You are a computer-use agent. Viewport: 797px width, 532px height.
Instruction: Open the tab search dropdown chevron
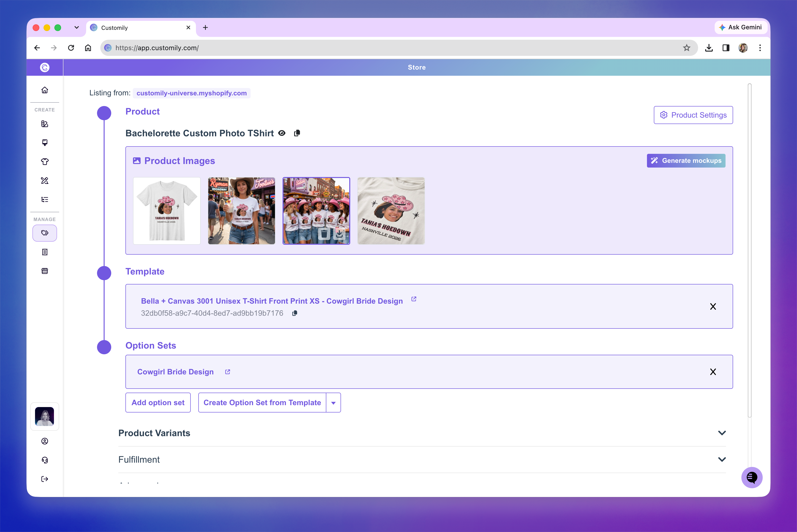pos(76,27)
